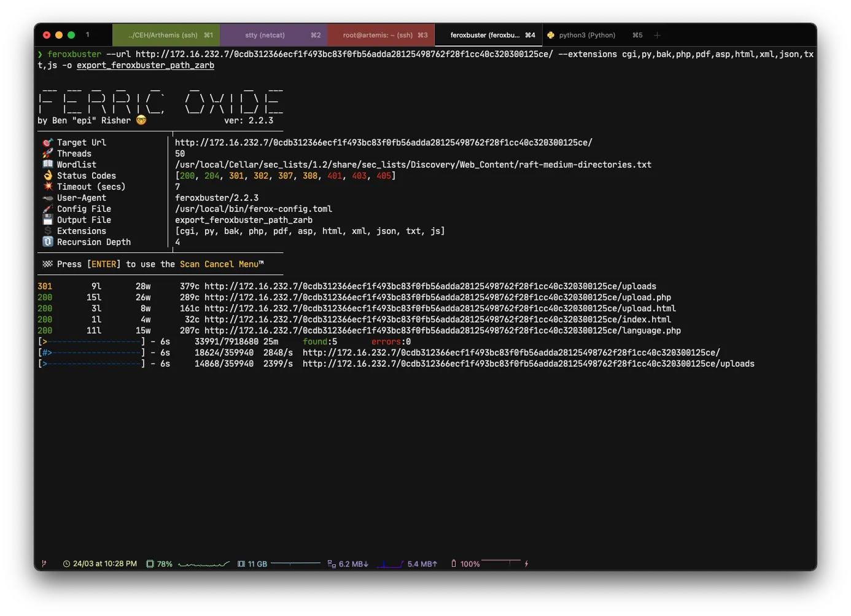Screen dimensions: 851x616
Task: Select the root@artemis (ssh) tab
Action: (381, 35)
